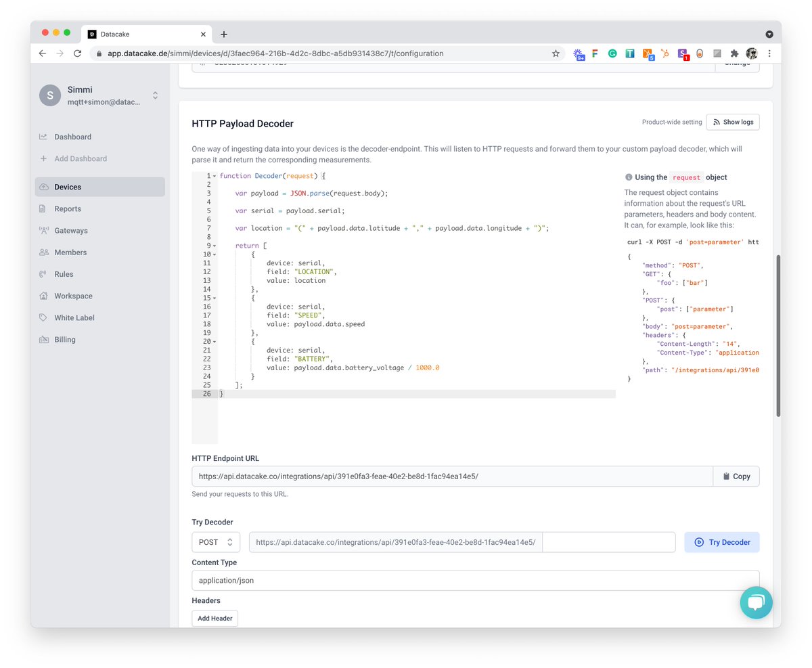Run the Try Decoder button
The height and width of the screenshot is (668, 812).
coord(722,542)
